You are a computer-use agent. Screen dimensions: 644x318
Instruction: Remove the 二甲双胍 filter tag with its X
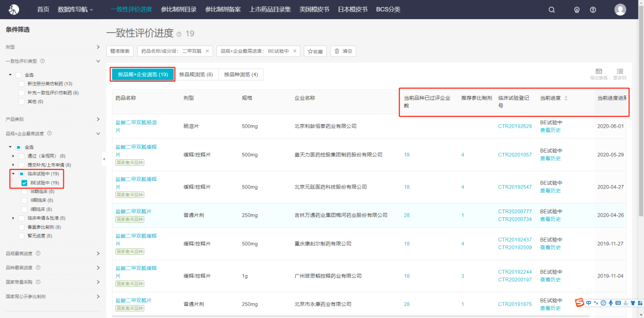pos(208,51)
